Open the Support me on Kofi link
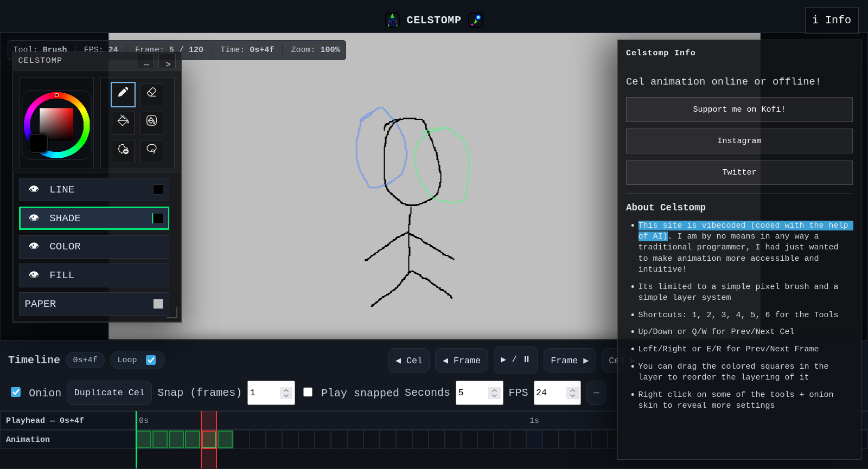 click(x=739, y=110)
